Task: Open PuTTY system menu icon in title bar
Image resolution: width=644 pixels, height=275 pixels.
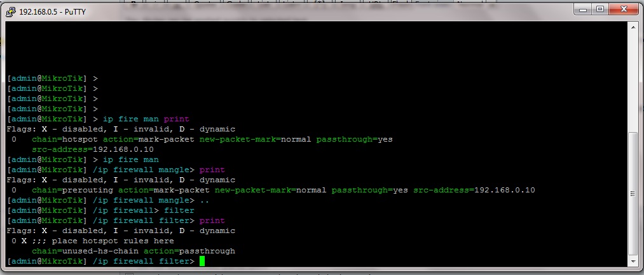Action: [x=11, y=11]
